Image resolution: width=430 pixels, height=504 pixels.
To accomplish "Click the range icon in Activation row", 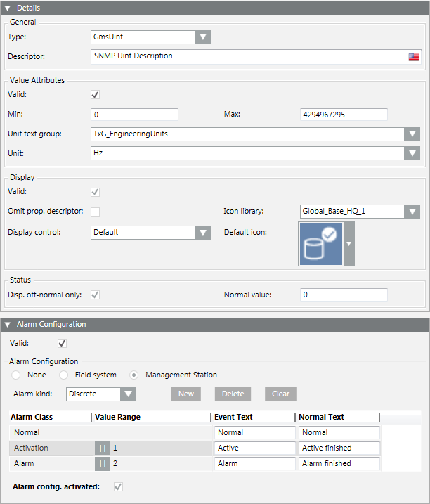I will tap(103, 448).
